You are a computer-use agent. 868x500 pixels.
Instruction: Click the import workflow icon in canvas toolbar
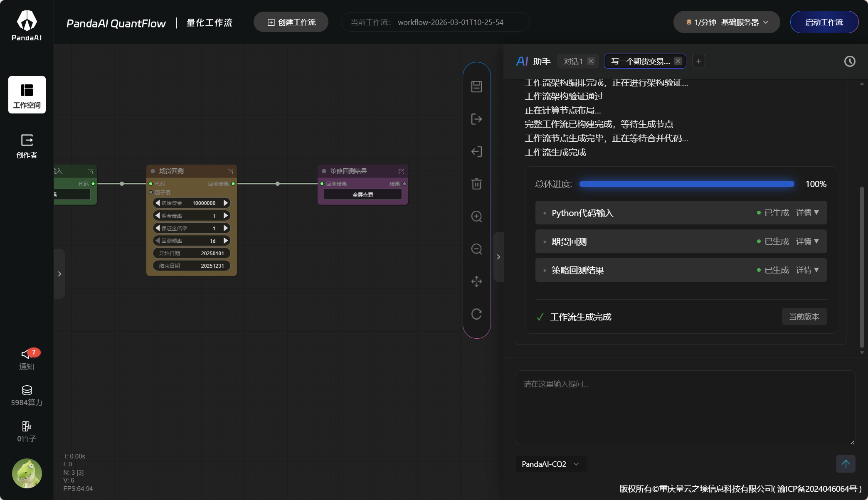coord(476,151)
